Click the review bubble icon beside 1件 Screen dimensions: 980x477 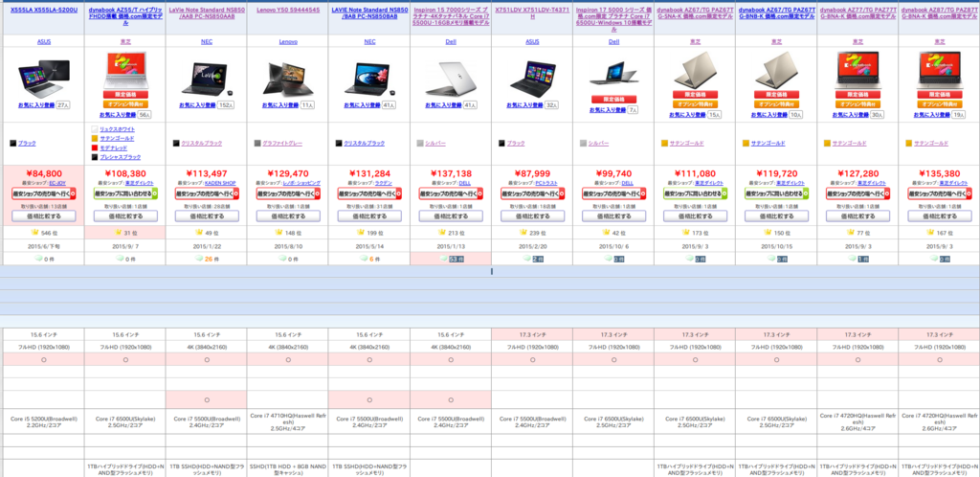tap(851, 259)
